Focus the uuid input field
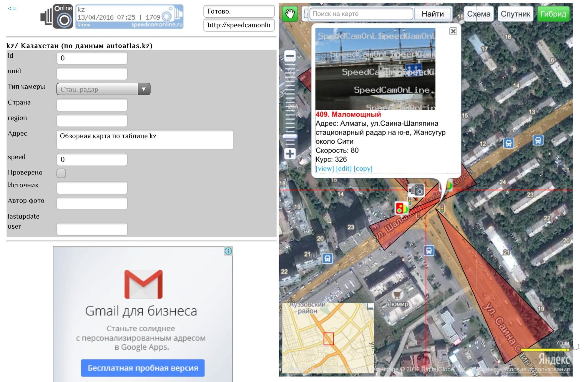The height and width of the screenshot is (382, 588). pyautogui.click(x=92, y=74)
